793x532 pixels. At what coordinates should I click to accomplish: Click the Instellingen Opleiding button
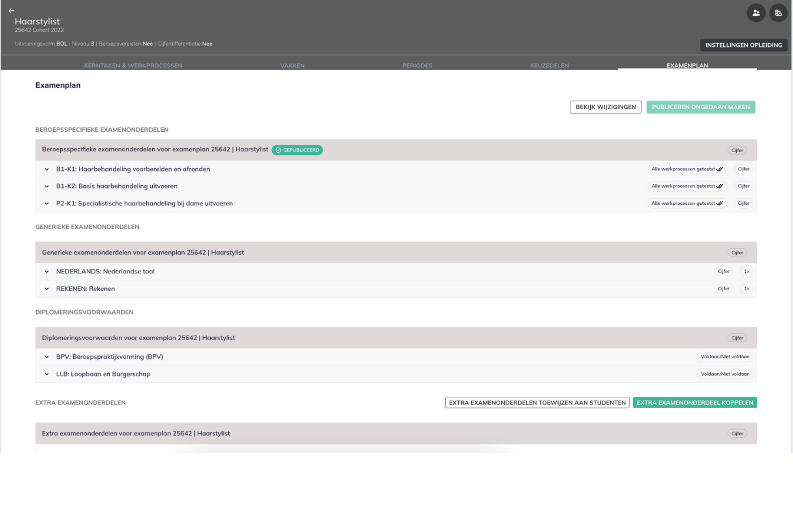(744, 45)
